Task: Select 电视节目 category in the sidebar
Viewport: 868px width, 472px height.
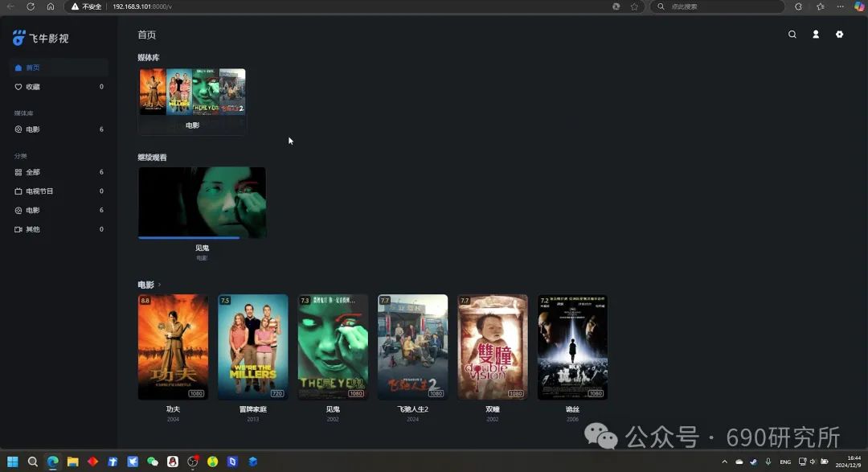Action: [59, 191]
